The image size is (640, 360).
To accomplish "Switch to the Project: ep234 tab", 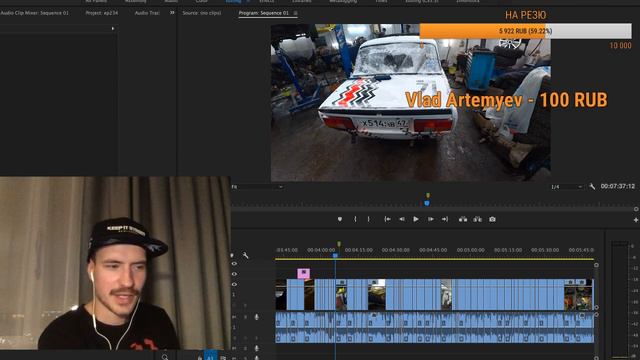I will tap(102, 13).
